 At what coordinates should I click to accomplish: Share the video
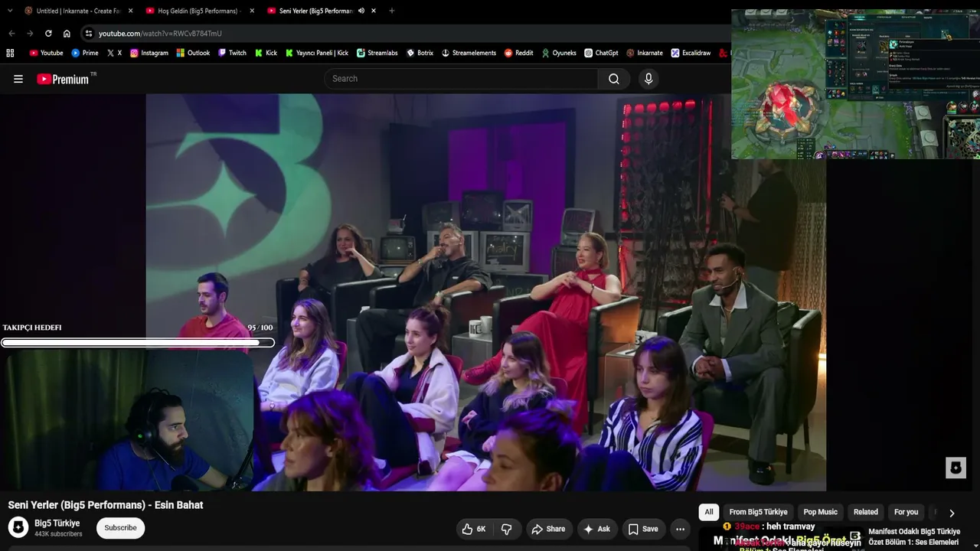click(x=548, y=529)
